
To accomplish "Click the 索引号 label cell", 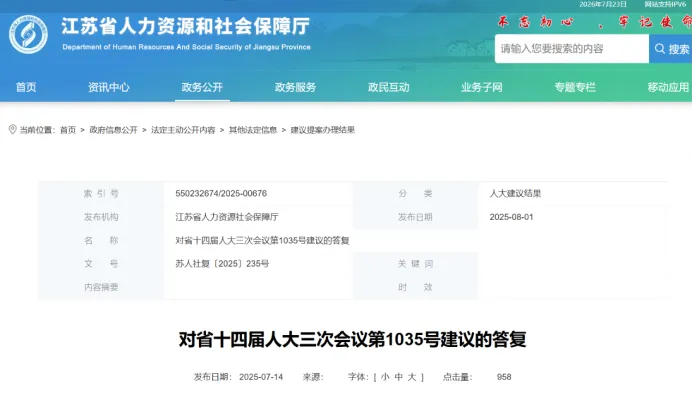I will click(x=101, y=194).
